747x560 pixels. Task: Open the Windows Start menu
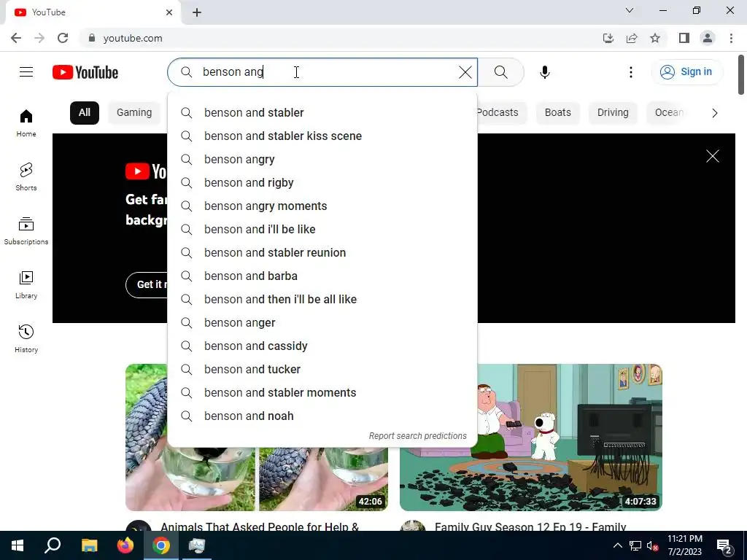(x=18, y=545)
